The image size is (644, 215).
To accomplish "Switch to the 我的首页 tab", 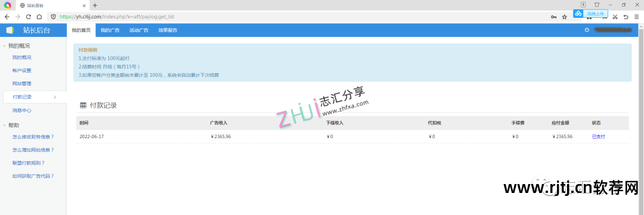I will pos(81,30).
